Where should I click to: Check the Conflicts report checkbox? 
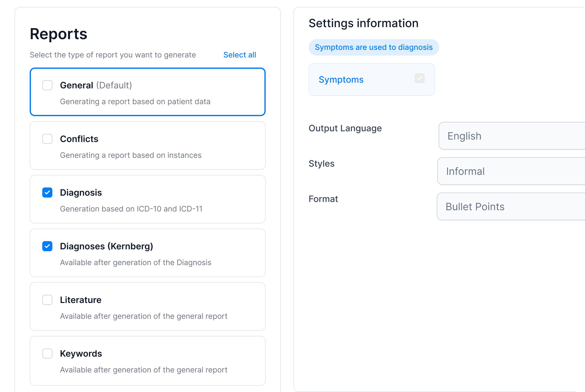point(47,139)
